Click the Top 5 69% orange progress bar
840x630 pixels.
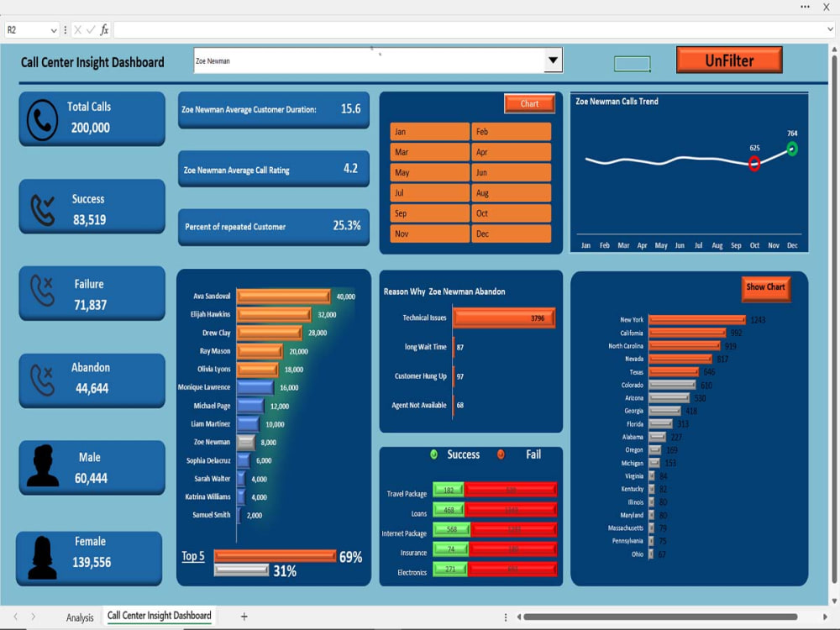tap(275, 556)
